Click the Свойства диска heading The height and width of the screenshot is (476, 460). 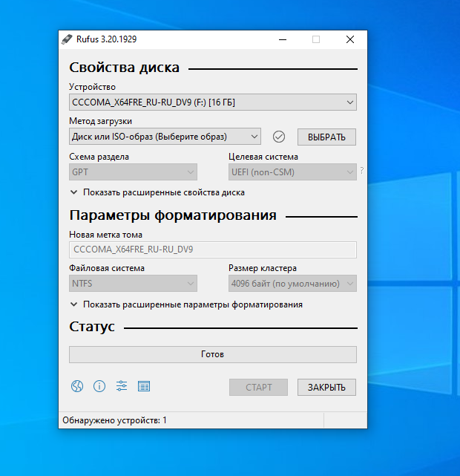[125, 68]
